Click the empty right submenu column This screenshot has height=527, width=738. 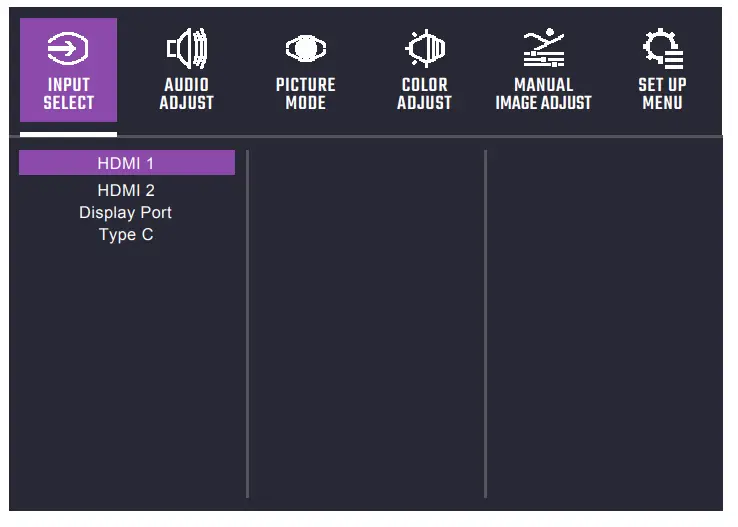coord(603,320)
